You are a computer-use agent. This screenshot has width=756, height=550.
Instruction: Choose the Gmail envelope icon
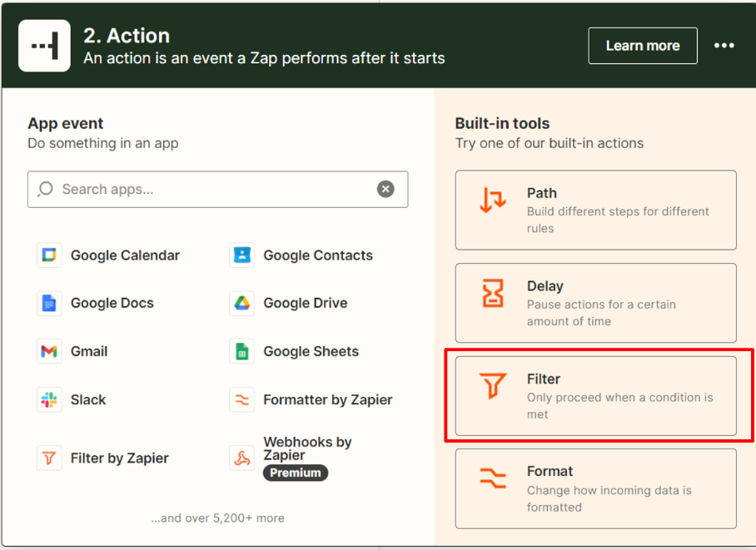click(x=49, y=351)
